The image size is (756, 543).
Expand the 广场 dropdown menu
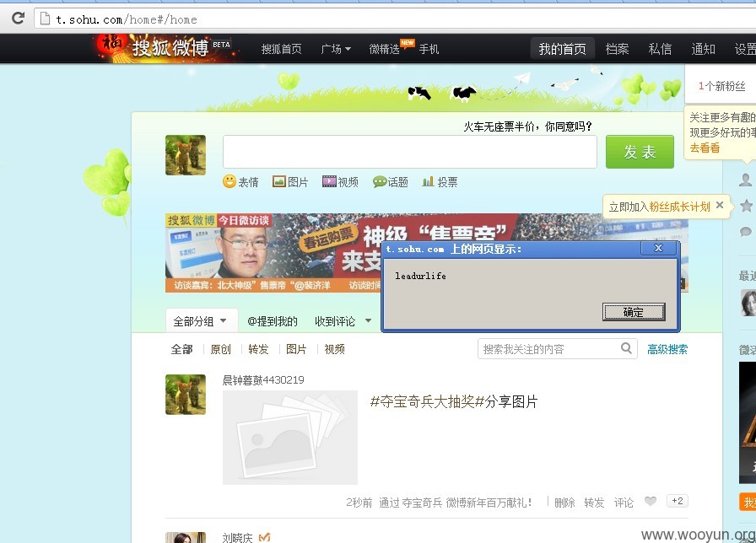click(336, 49)
